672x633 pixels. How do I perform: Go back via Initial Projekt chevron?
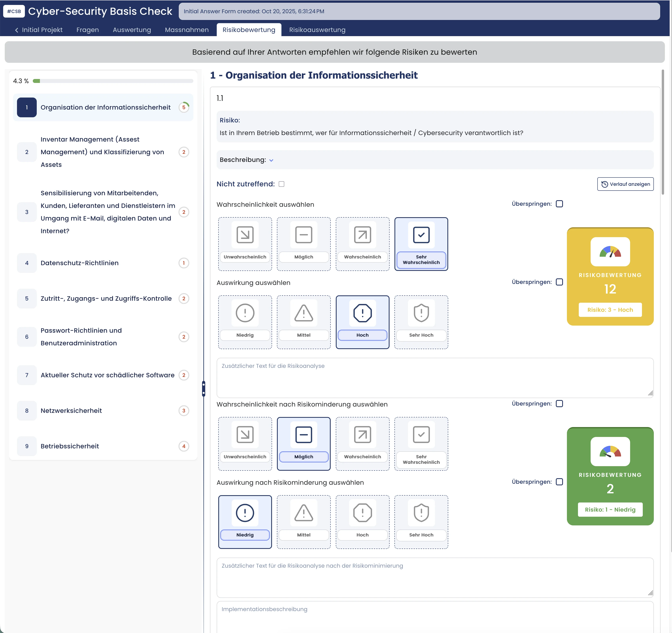click(x=17, y=30)
